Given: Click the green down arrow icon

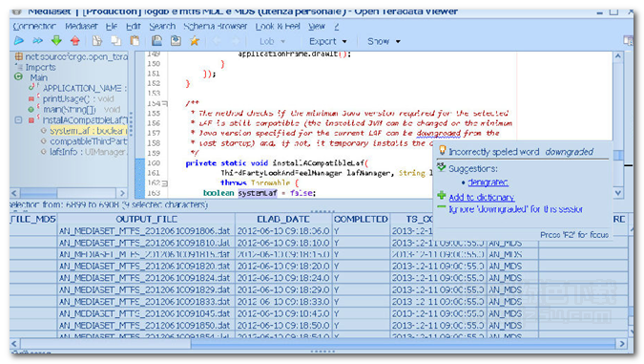Looking at the screenshot, I should (56, 41).
